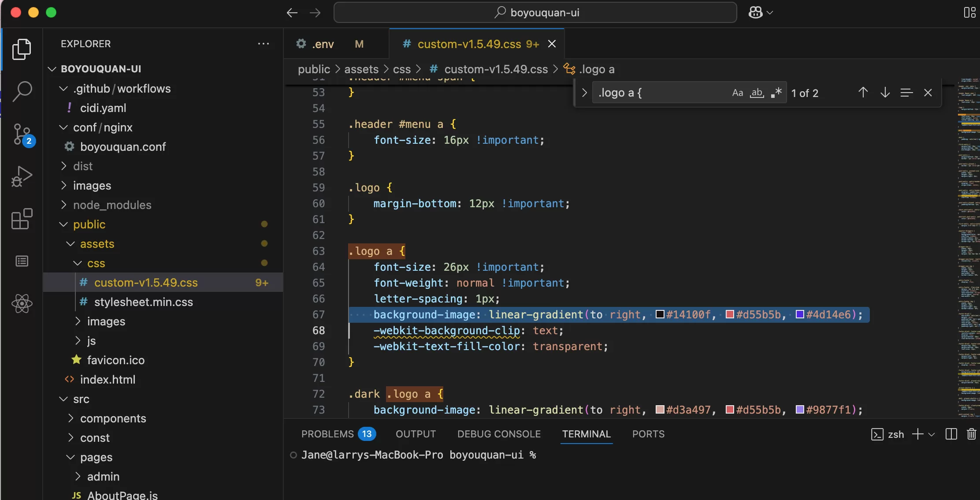Click the zsh terminal shell icon

(x=877, y=435)
